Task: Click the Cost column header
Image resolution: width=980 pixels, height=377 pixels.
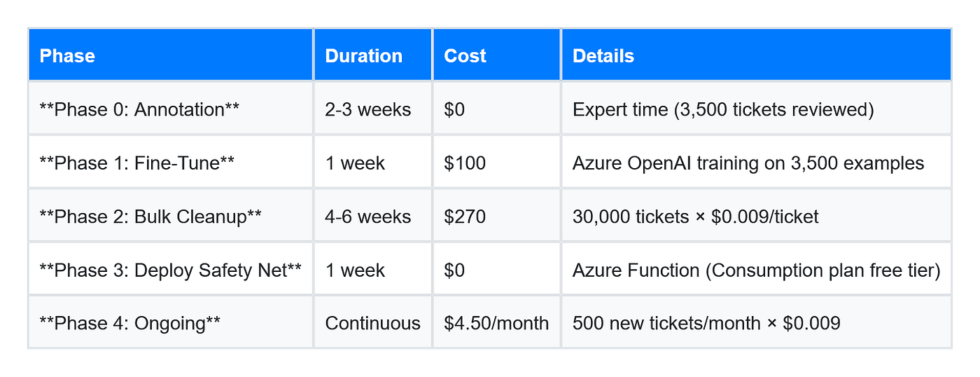Action: point(497,55)
